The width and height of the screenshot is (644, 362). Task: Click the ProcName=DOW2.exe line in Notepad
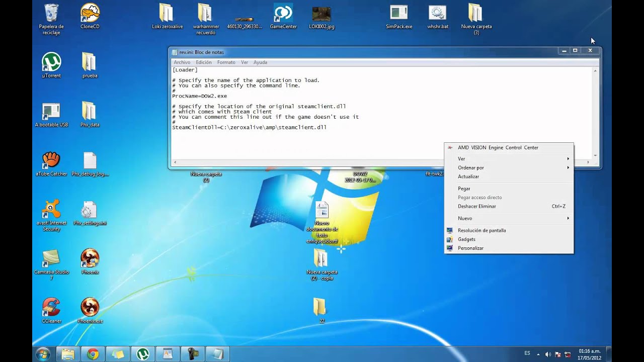[199, 96]
